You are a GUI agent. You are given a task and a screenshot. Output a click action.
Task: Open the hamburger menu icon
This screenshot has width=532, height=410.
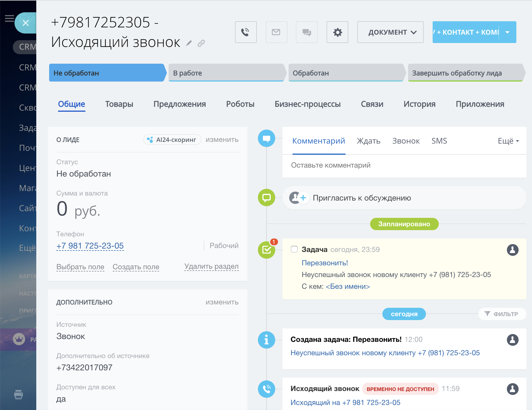tap(9, 18)
